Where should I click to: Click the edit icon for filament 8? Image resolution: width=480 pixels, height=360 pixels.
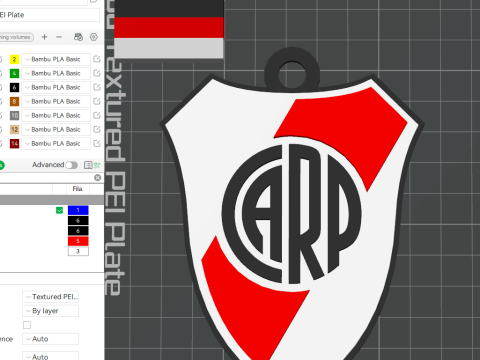[x=97, y=101]
